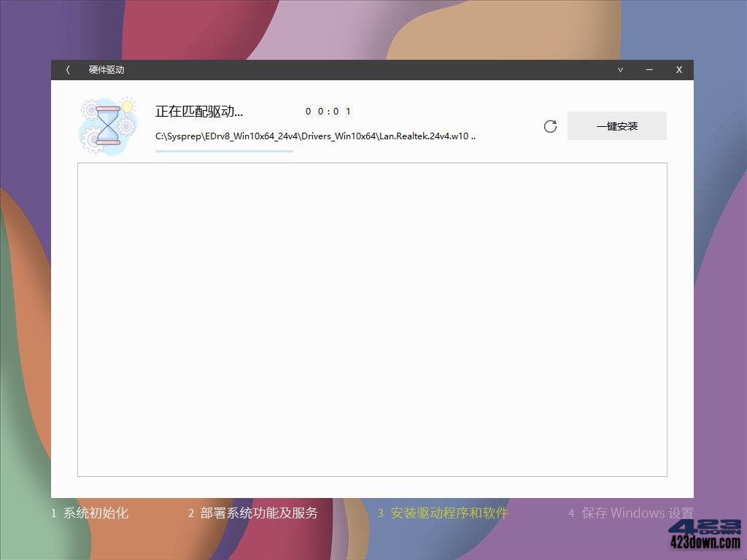
Task: Click the 00:01 timer display
Action: (x=328, y=112)
